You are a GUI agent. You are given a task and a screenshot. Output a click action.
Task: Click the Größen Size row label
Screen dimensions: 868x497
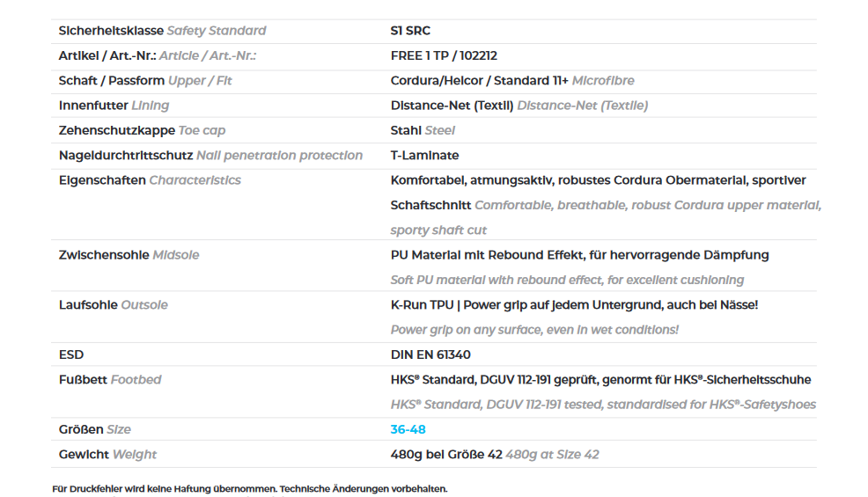95,429
